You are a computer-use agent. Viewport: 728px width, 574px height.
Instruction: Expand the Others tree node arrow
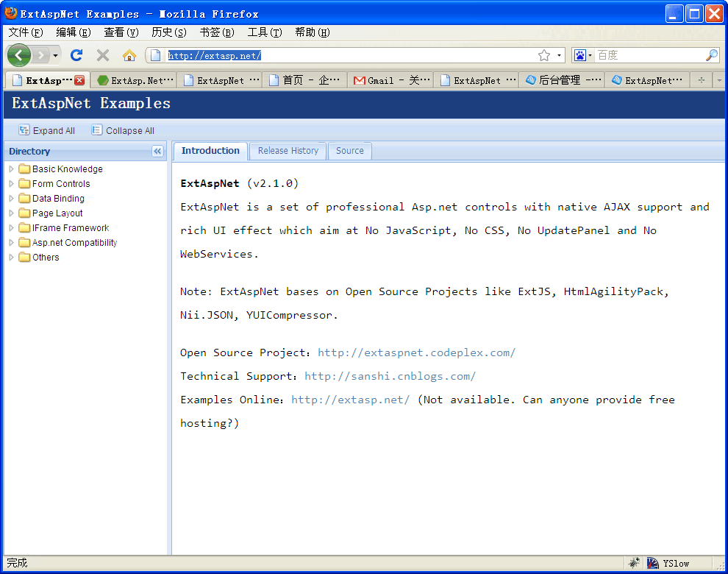pos(12,257)
